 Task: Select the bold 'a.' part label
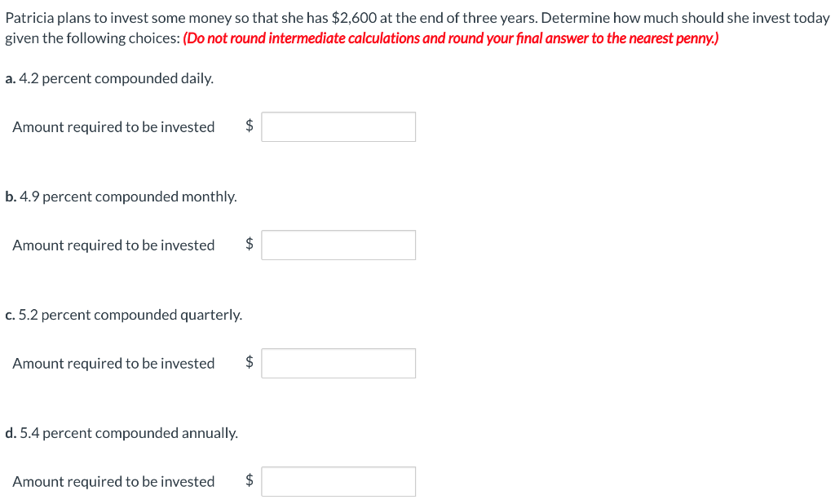tap(8, 78)
